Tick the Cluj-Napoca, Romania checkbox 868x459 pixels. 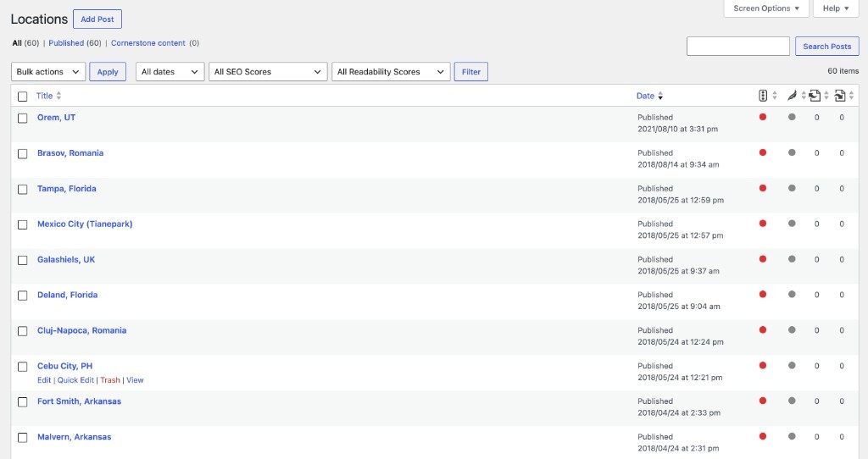click(x=23, y=331)
